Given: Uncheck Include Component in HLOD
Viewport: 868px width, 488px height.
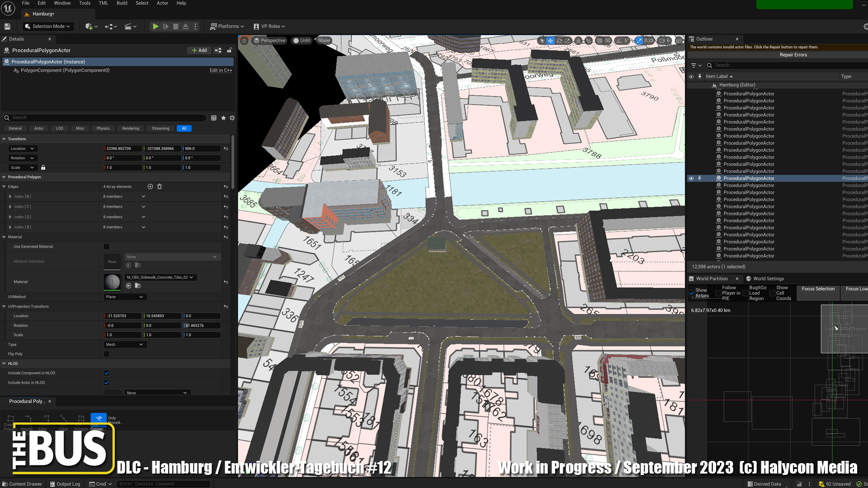Looking at the screenshot, I should [107, 373].
